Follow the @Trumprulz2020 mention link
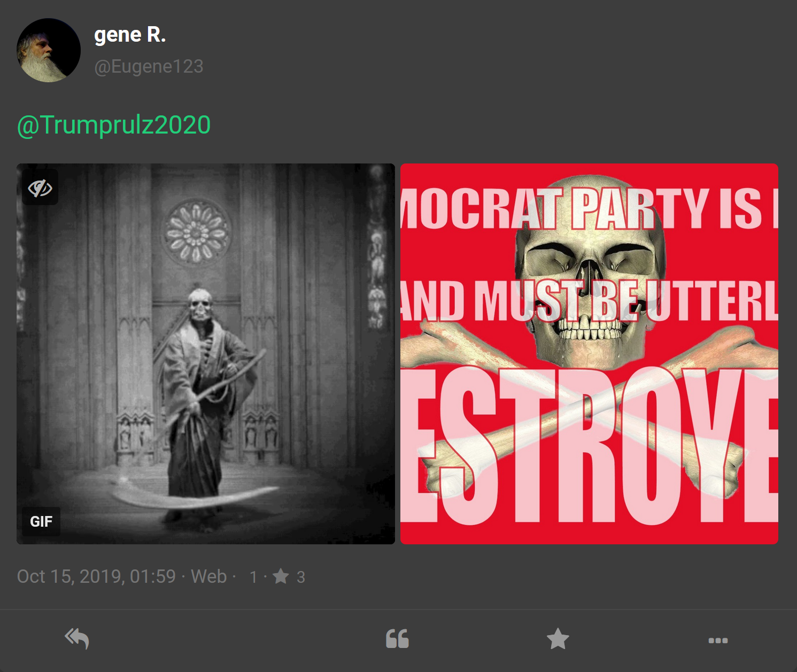The image size is (797, 672). 114,125
